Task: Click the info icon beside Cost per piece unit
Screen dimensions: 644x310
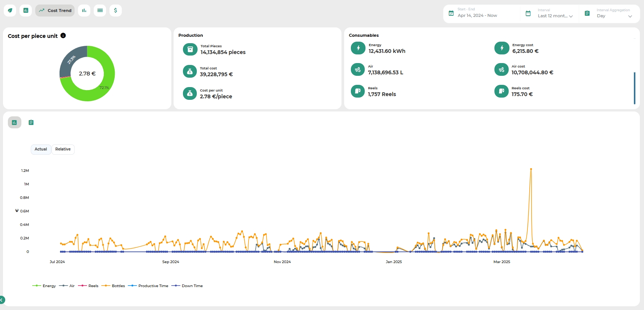Action: (x=63, y=36)
